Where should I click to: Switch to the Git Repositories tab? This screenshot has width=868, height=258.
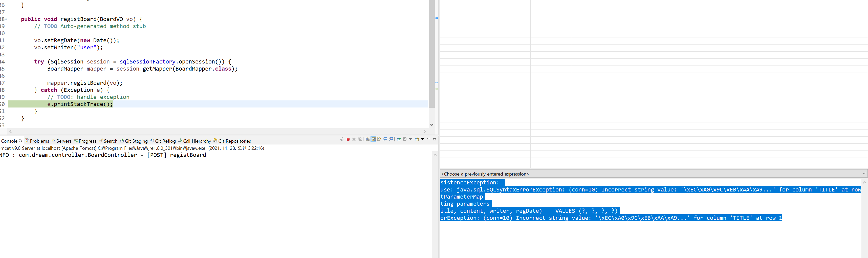[232, 141]
